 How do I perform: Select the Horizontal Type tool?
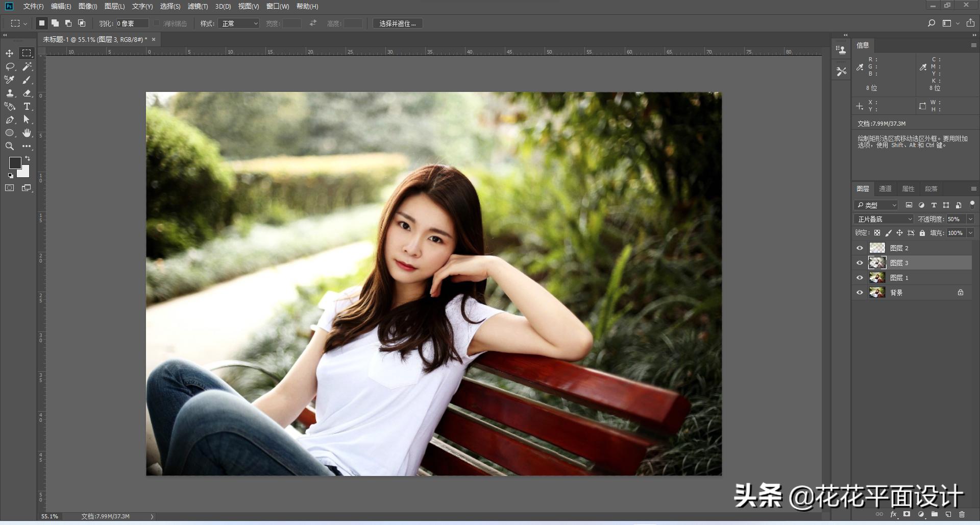click(x=27, y=107)
